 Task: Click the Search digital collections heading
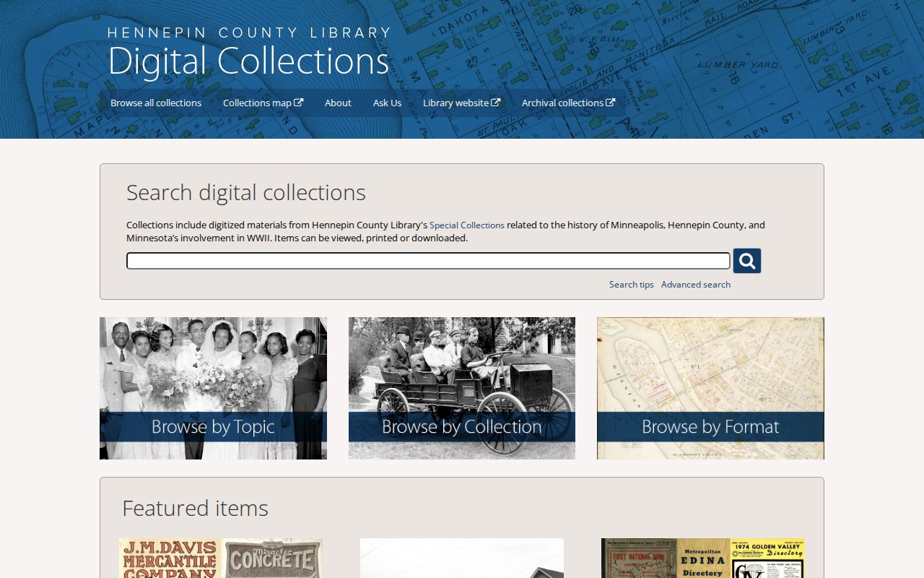coord(246,192)
